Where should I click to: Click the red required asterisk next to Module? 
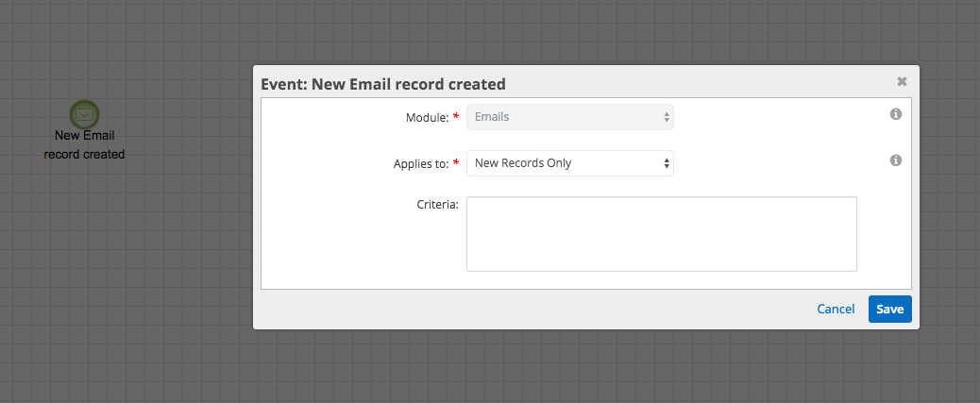tap(456, 116)
